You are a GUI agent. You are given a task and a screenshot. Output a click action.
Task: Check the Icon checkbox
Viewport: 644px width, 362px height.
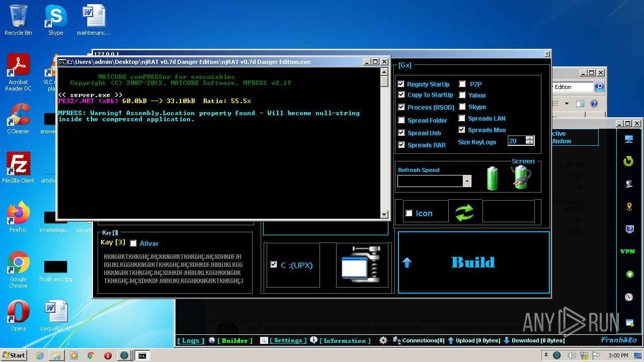pos(409,213)
